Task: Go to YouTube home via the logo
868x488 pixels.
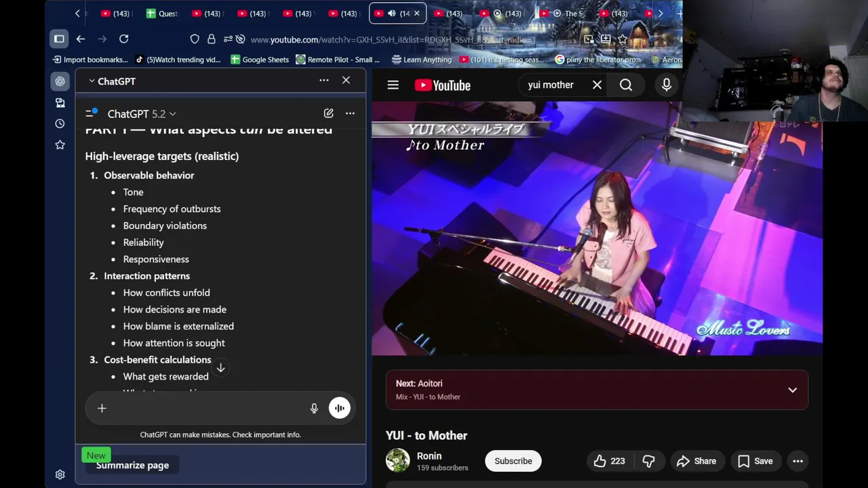Action: click(443, 85)
